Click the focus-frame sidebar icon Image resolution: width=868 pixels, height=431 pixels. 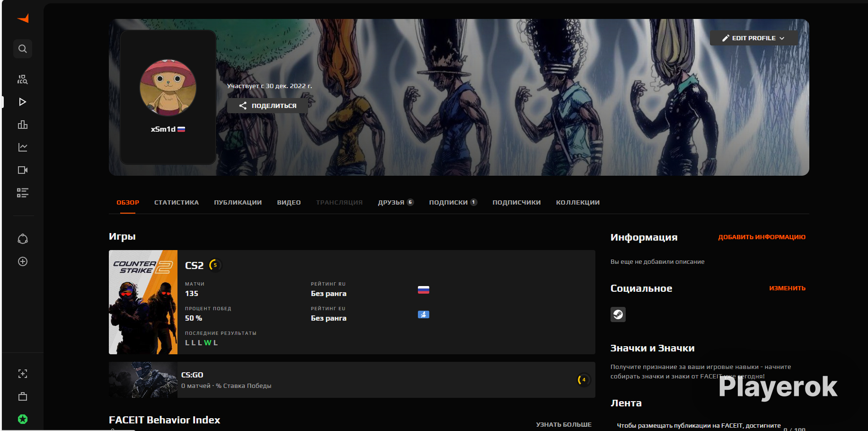[x=23, y=374]
